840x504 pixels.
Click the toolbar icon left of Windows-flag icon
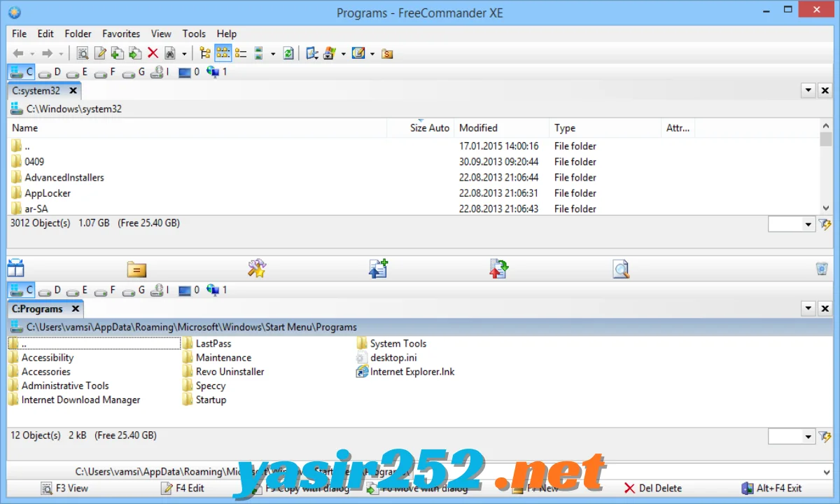click(x=312, y=53)
